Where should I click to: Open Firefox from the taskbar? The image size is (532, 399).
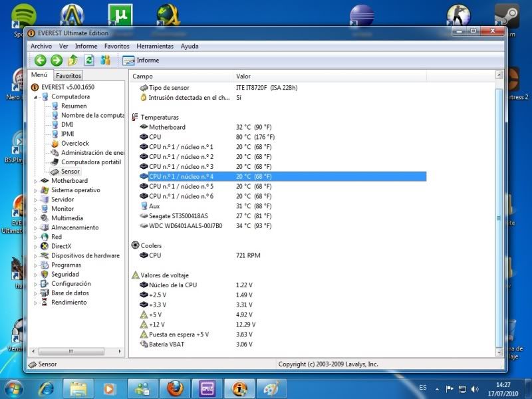pos(175,389)
